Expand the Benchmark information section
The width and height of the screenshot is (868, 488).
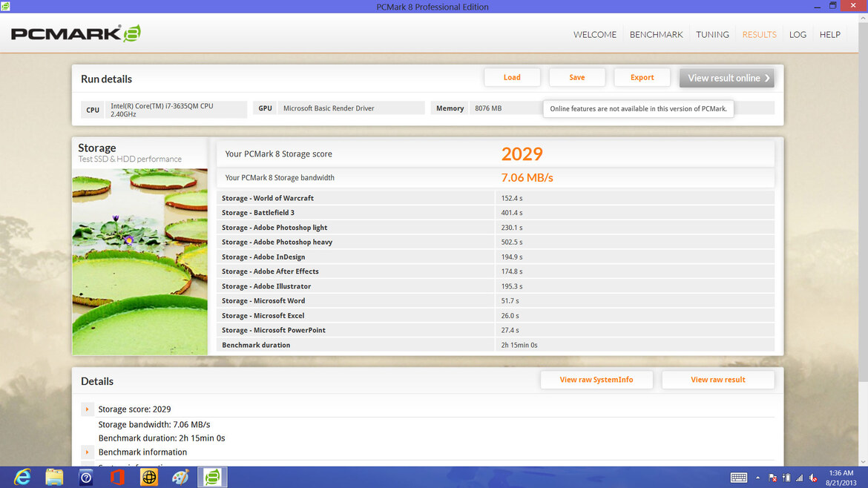coord(87,452)
